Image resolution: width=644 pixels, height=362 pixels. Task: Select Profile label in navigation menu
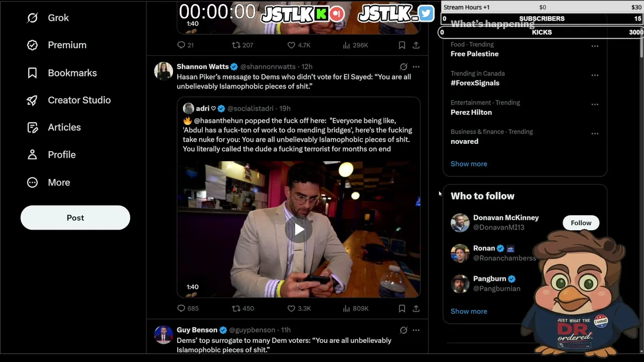click(62, 155)
